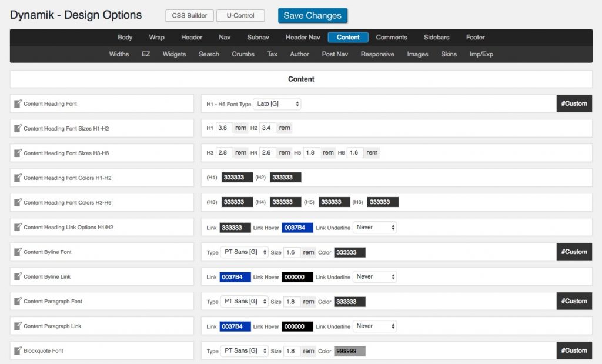The height and width of the screenshot is (364, 602).
Task: Open the Post Nav sub-tab
Action: point(335,54)
